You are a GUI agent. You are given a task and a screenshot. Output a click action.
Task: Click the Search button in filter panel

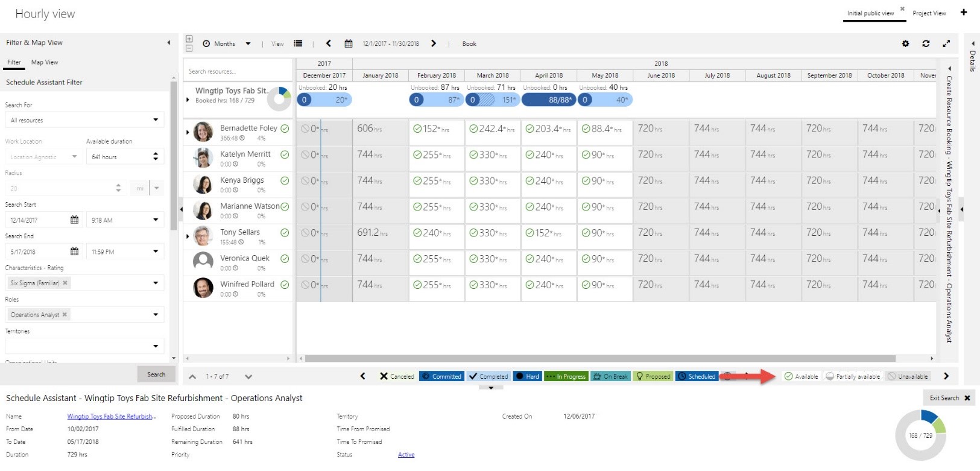pos(156,375)
